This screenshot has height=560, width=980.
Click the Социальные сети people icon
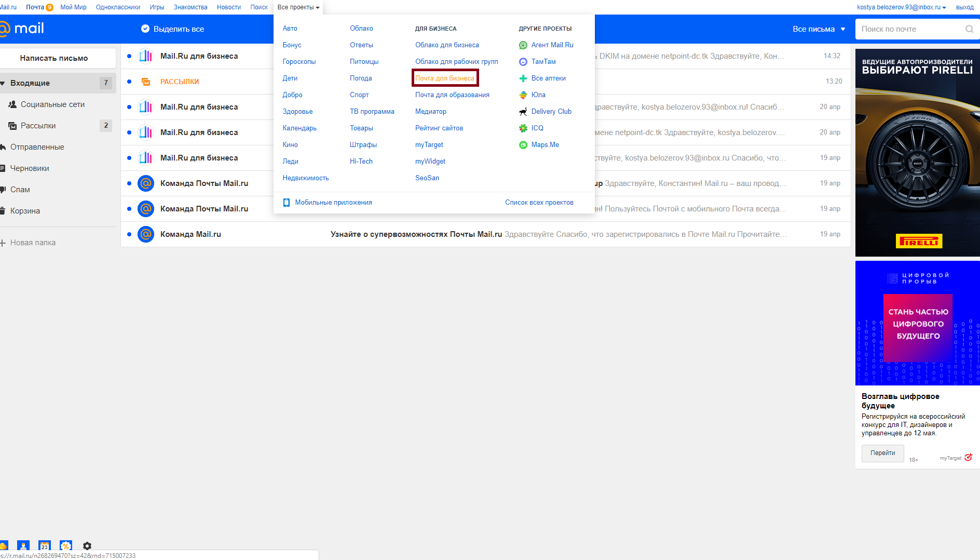point(12,104)
